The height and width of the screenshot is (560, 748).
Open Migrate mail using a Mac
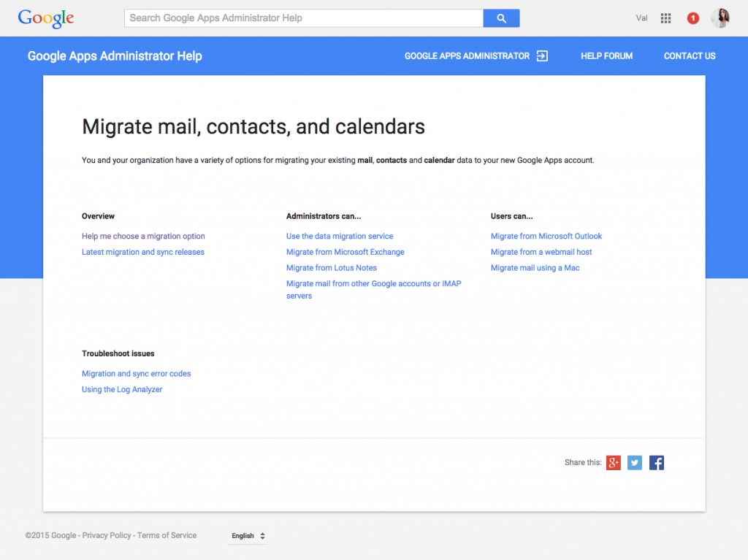click(x=535, y=268)
